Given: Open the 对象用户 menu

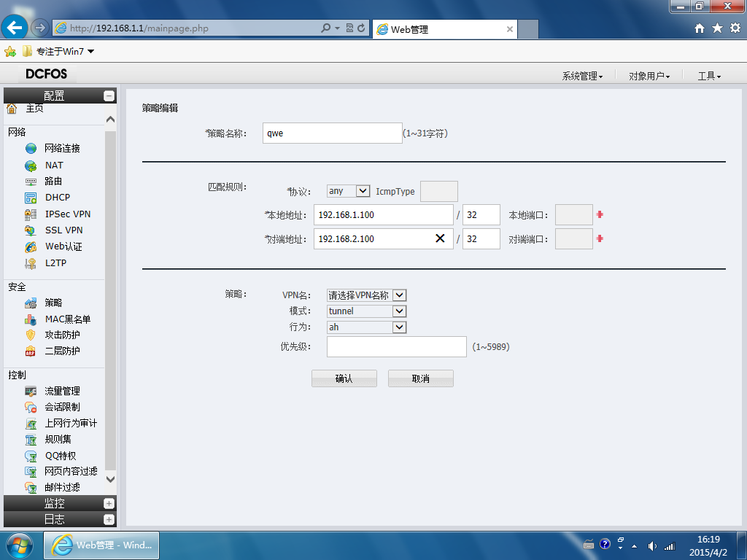Looking at the screenshot, I should tap(649, 76).
